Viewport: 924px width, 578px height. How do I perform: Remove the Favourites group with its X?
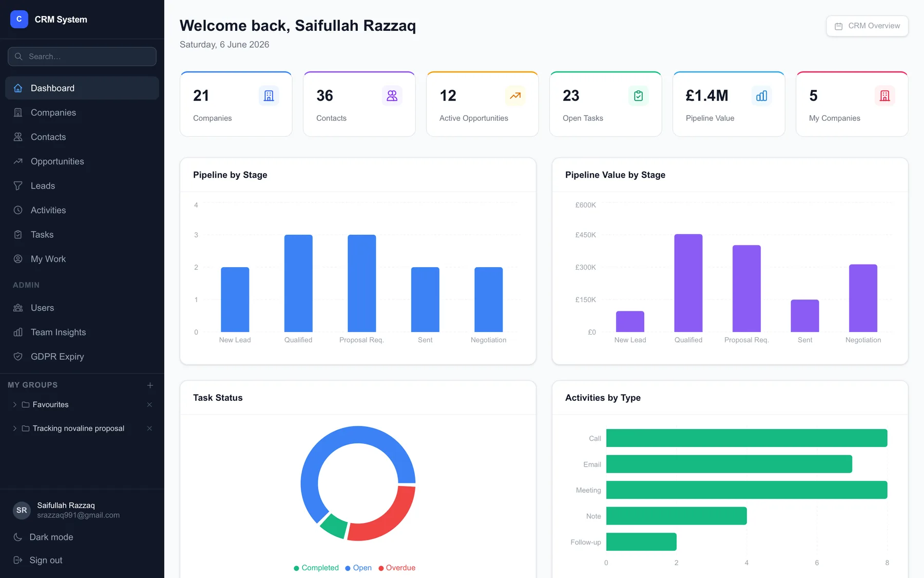tap(149, 405)
